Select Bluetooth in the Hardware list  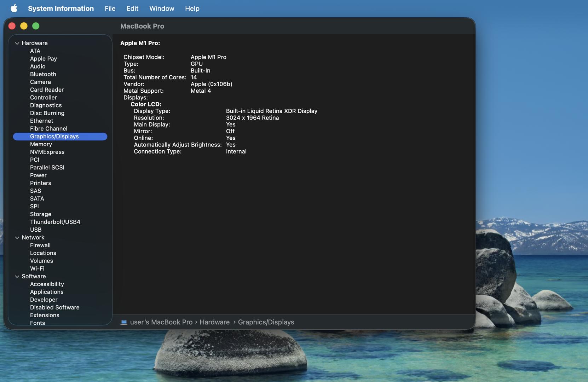[x=43, y=74]
